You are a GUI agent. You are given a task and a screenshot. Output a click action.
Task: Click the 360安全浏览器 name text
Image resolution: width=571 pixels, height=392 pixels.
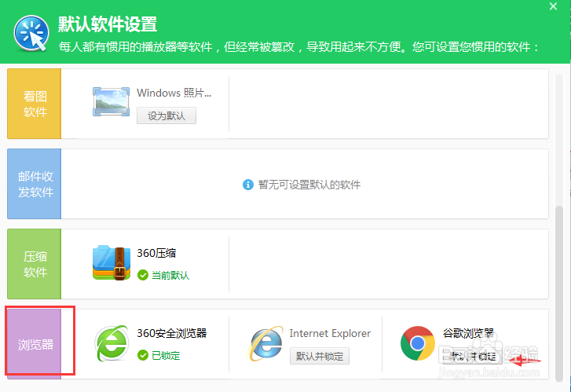(x=171, y=333)
